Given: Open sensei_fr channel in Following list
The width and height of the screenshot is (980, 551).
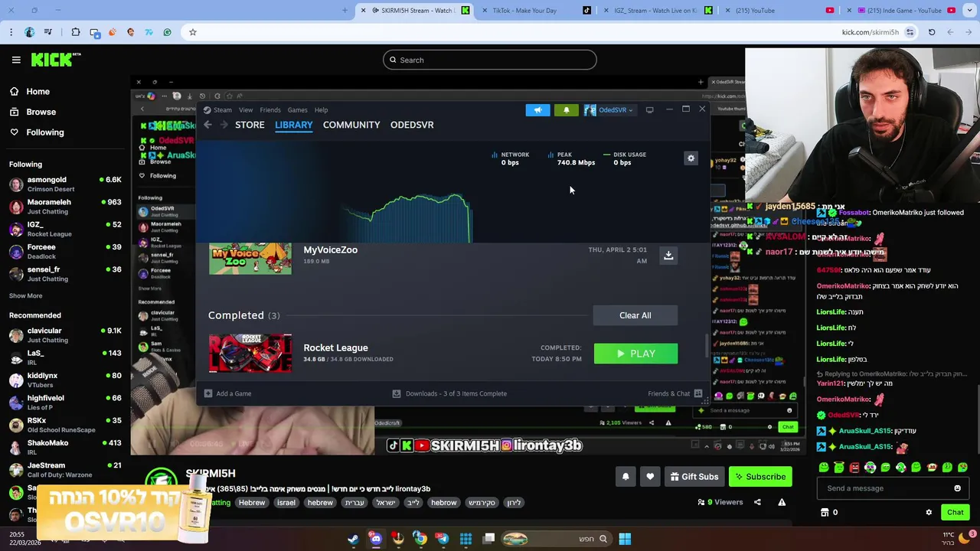Looking at the screenshot, I should (65, 274).
